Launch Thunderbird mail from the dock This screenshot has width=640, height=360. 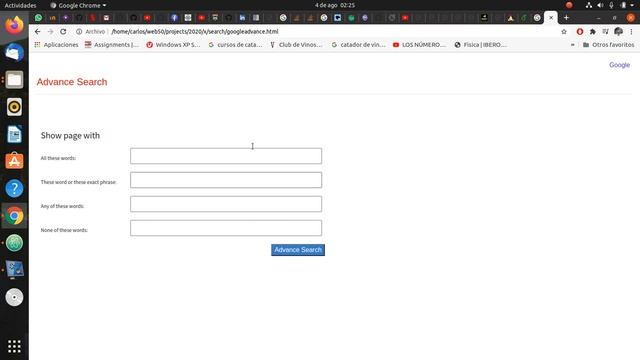tap(14, 52)
